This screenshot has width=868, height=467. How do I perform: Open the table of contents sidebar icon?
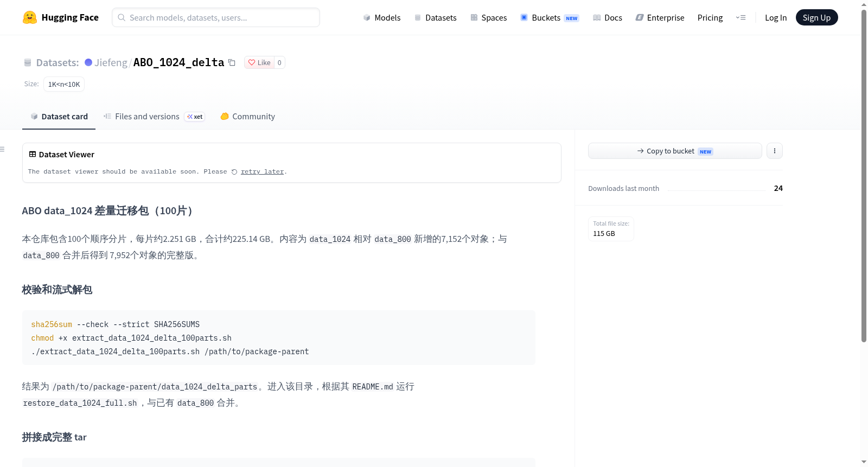pos(2,149)
